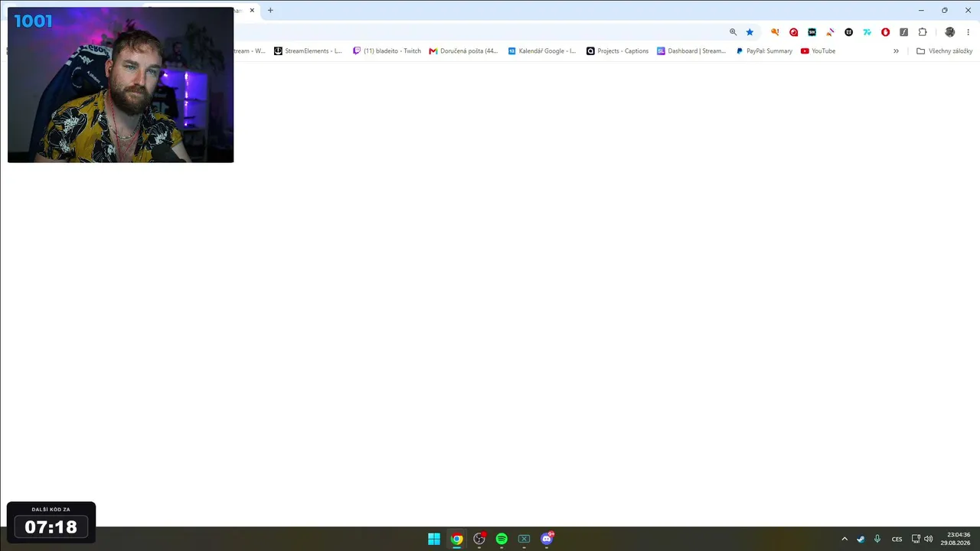Click the CES language indicator
Image resolution: width=980 pixels, height=551 pixels.
click(897, 539)
